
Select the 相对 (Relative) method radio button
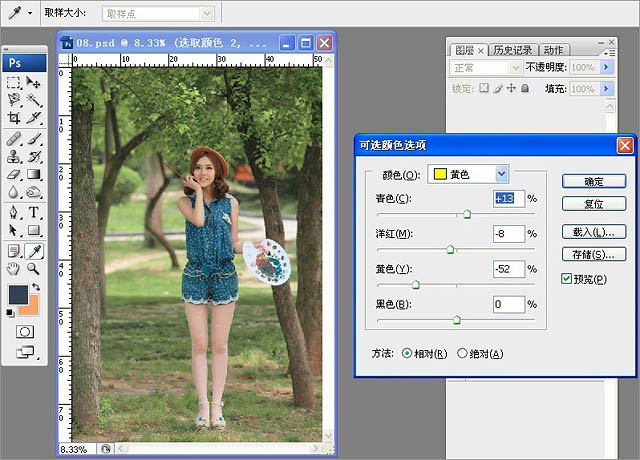(x=407, y=353)
